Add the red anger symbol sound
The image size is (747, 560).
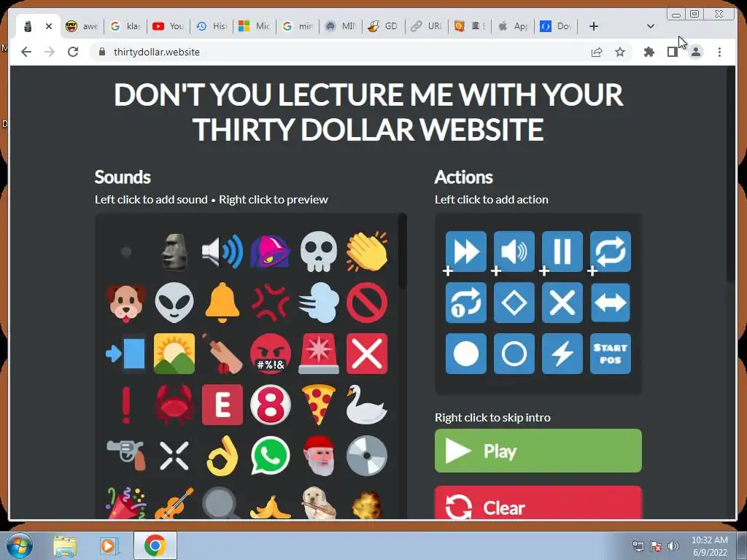(x=271, y=303)
